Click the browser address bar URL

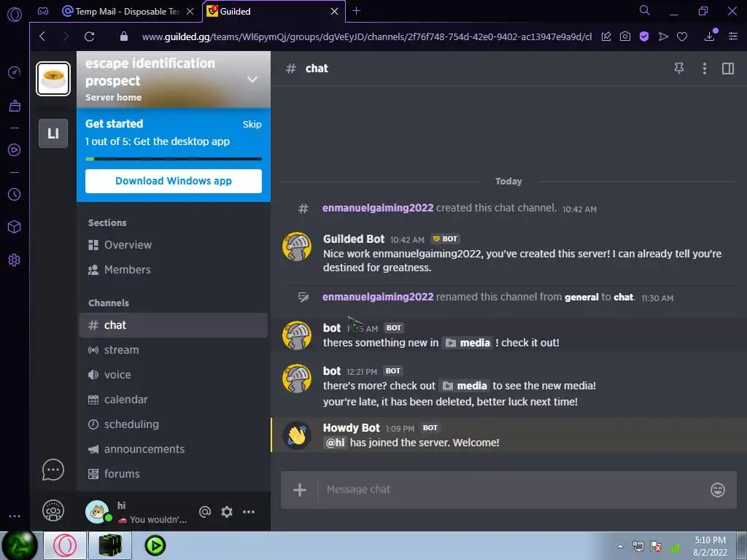[367, 36]
